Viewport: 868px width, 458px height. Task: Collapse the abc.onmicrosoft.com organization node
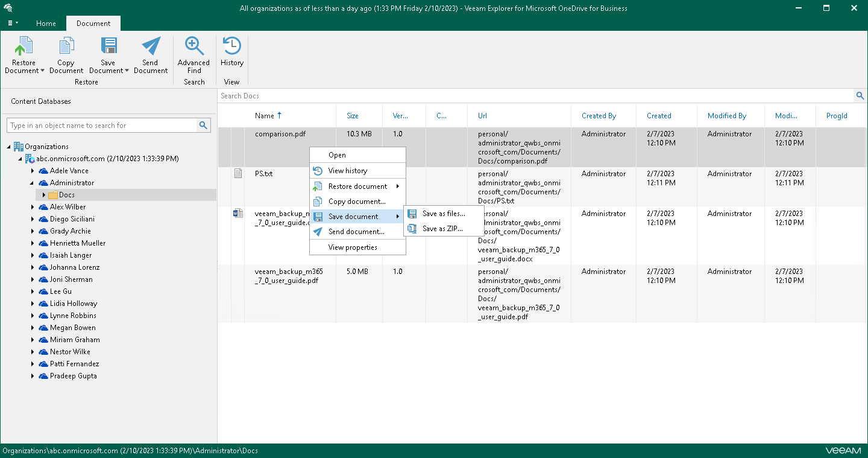(20, 158)
